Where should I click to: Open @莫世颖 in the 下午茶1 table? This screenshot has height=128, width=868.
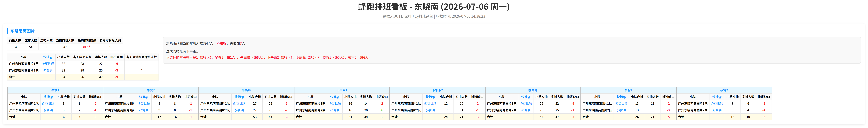pyautogui.click(x=335, y=104)
